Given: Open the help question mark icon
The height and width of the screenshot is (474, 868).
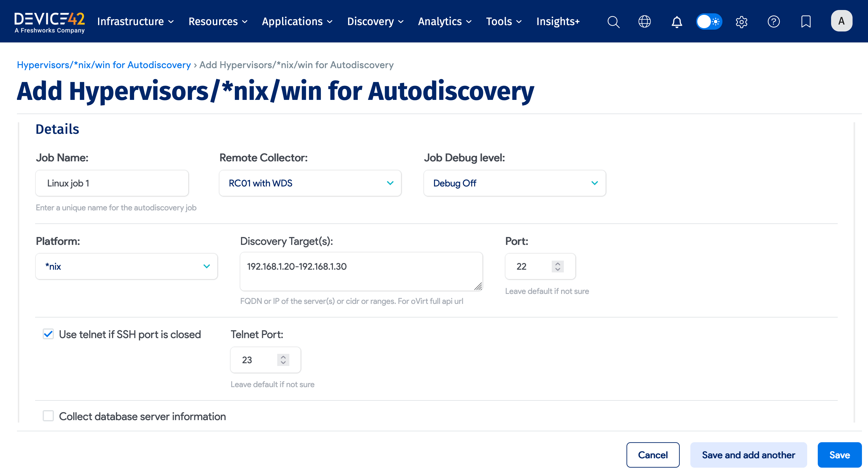Looking at the screenshot, I should pos(774,21).
